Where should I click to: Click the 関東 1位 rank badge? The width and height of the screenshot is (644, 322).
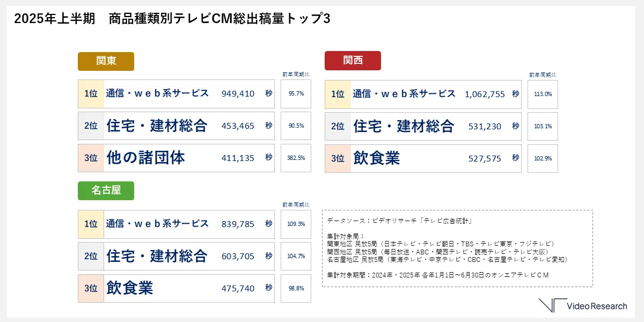91,94
